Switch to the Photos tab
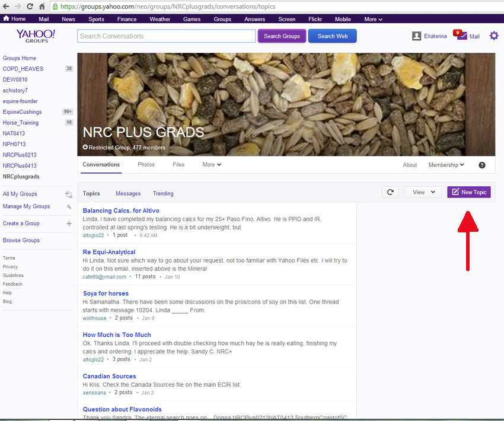This screenshot has width=504, height=421. pyautogui.click(x=146, y=165)
